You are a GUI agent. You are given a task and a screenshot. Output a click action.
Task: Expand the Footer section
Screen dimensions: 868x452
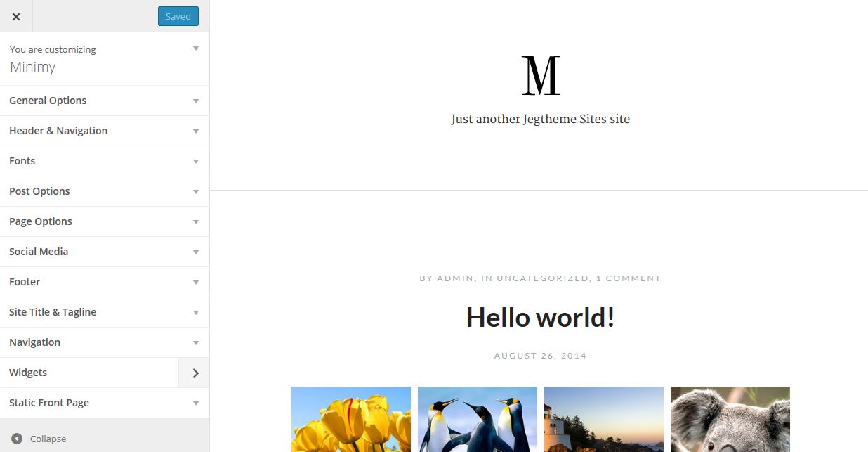point(105,282)
